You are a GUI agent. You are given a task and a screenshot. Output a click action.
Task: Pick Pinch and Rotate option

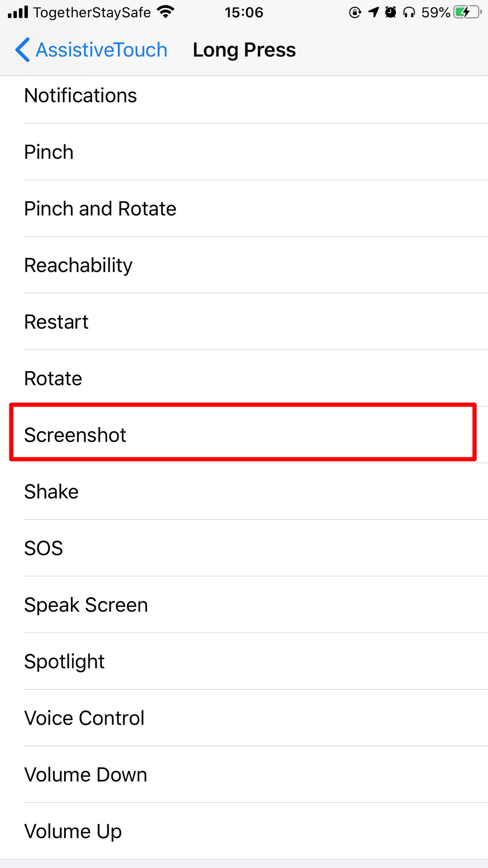pyautogui.click(x=243, y=208)
